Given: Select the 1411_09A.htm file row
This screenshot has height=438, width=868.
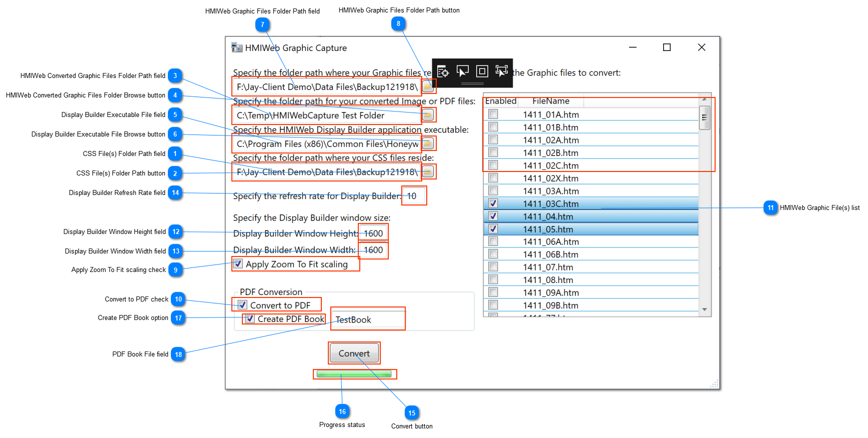Looking at the screenshot, I should [591, 292].
